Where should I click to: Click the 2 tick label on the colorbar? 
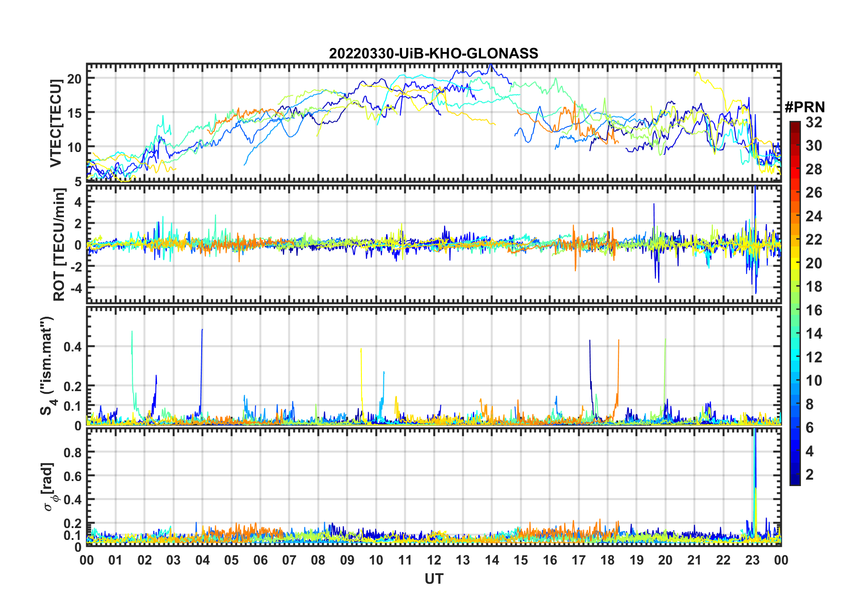tap(810, 475)
